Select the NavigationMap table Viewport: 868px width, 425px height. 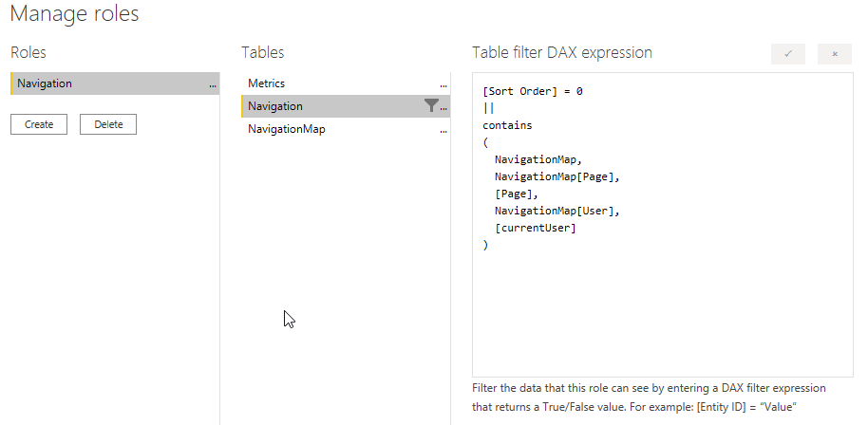286,129
